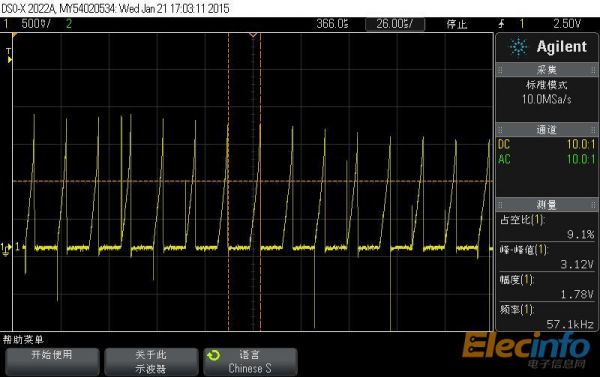Click the 频率(1) 57.1kHz measurement
The width and height of the screenshot is (600, 377).
[x=547, y=317]
